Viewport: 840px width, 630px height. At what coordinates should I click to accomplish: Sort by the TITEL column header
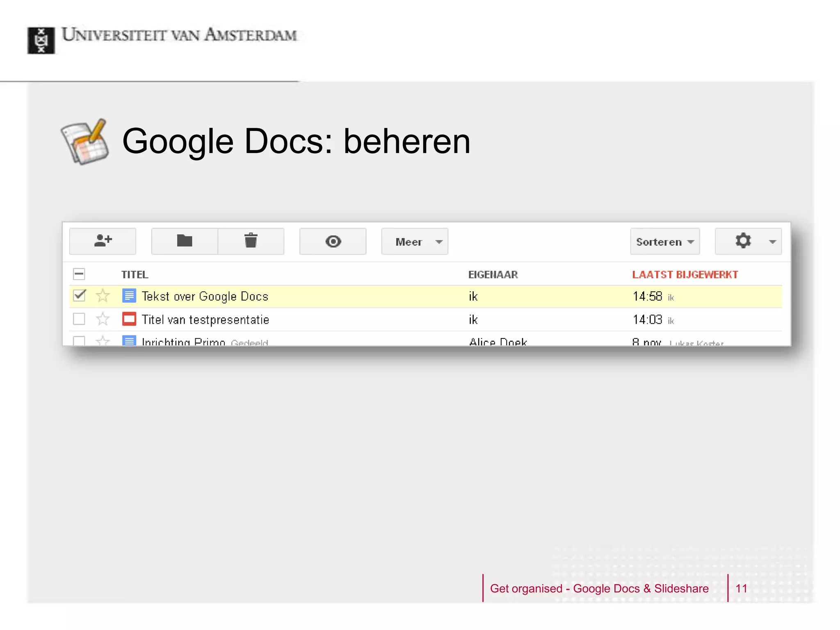pyautogui.click(x=135, y=274)
